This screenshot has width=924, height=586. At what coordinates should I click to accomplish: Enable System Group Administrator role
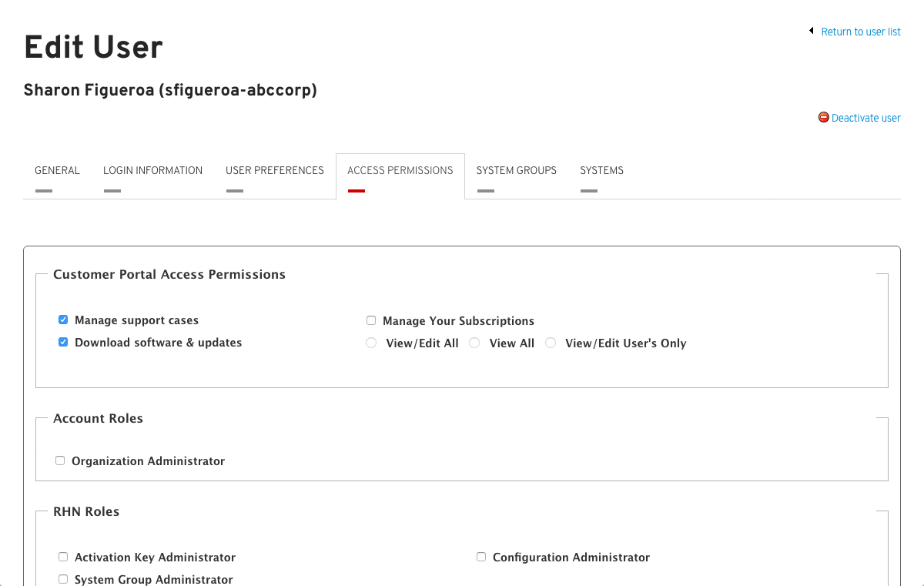click(62, 579)
